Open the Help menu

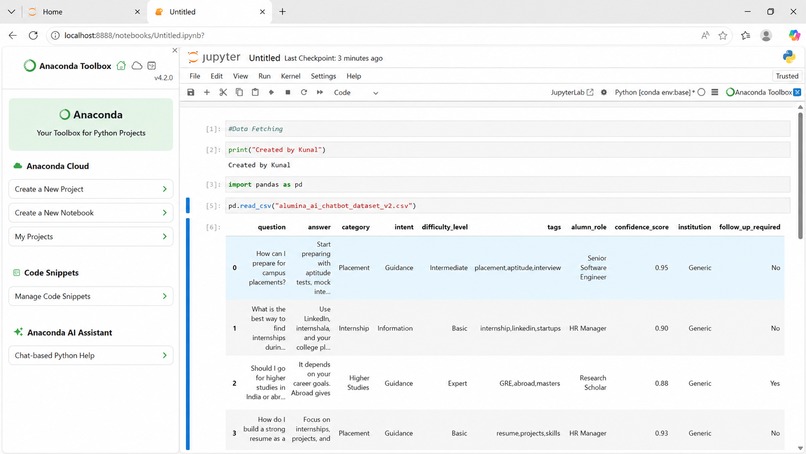354,76
